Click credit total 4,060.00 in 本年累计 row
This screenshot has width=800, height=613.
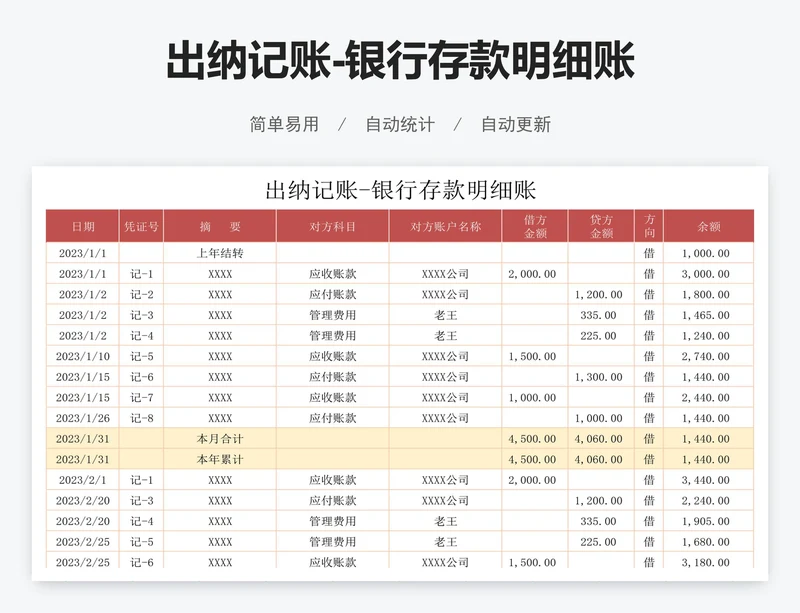601,459
